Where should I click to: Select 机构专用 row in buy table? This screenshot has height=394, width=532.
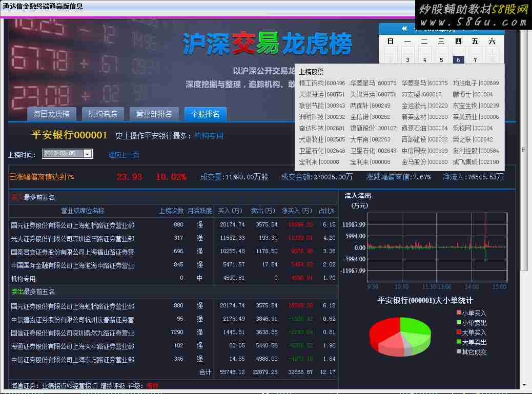(x=173, y=278)
